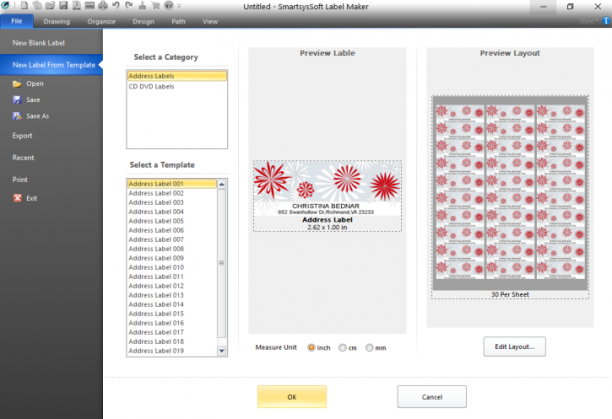Select Inch as measure unit
Image resolution: width=612 pixels, height=419 pixels.
pyautogui.click(x=311, y=348)
